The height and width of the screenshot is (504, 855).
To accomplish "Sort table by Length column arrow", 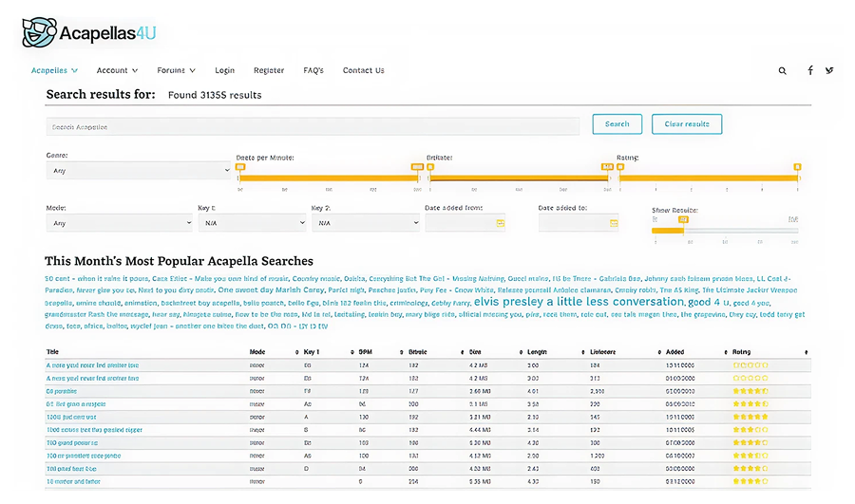I will tap(583, 352).
